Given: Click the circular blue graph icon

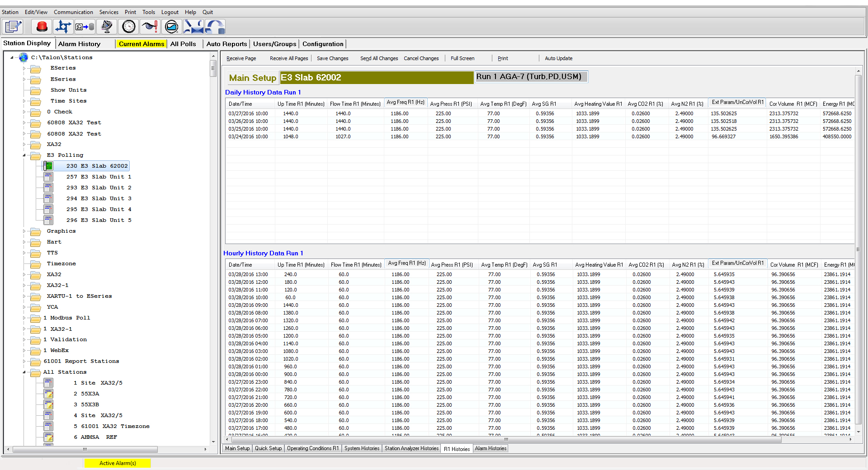Looking at the screenshot, I should (x=172, y=27).
